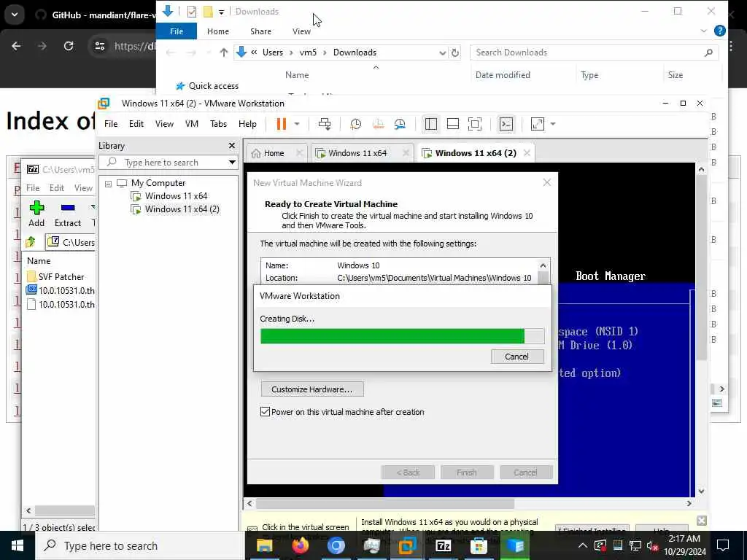Click the File tab in Downloads Explorer

coord(177,31)
